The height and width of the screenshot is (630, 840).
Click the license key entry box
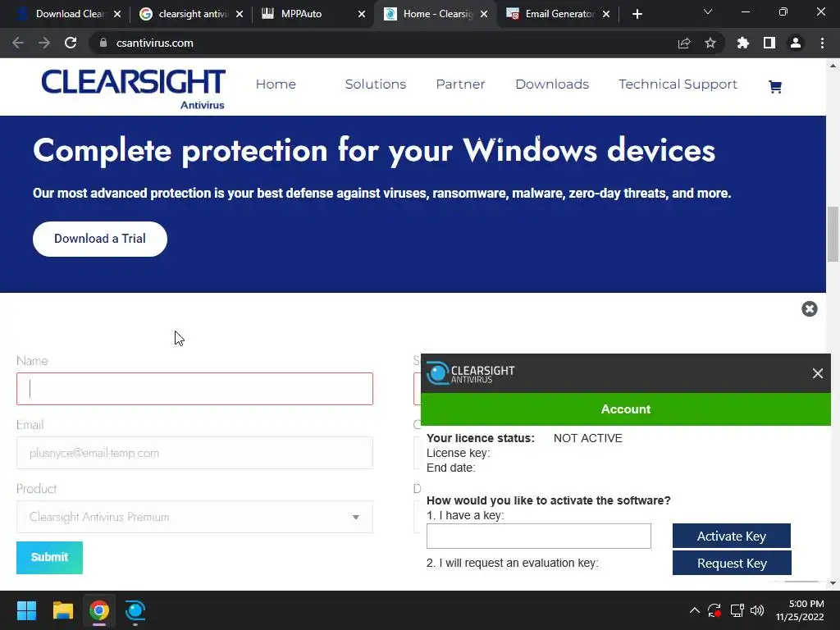pos(538,536)
